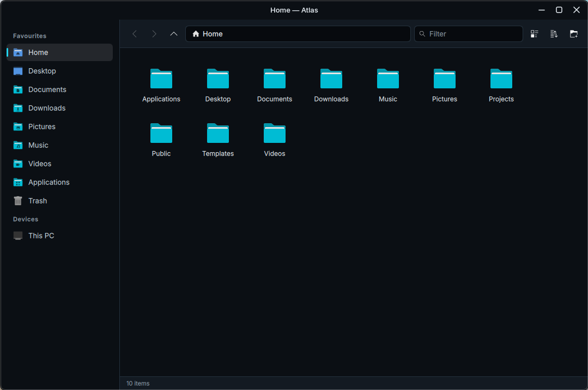Viewport: 588px width, 390px height.
Task: Click the Filter search field
Action: [x=468, y=34]
